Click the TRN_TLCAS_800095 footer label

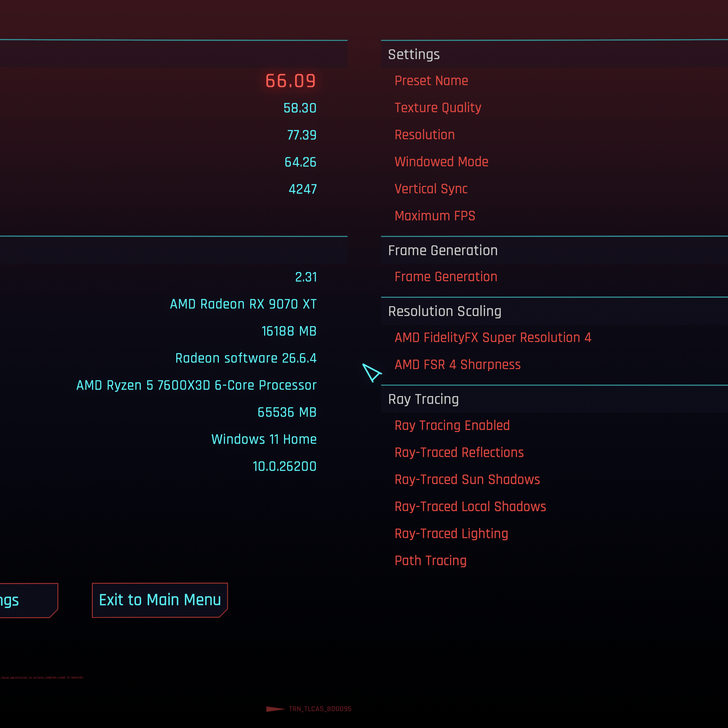[320, 709]
